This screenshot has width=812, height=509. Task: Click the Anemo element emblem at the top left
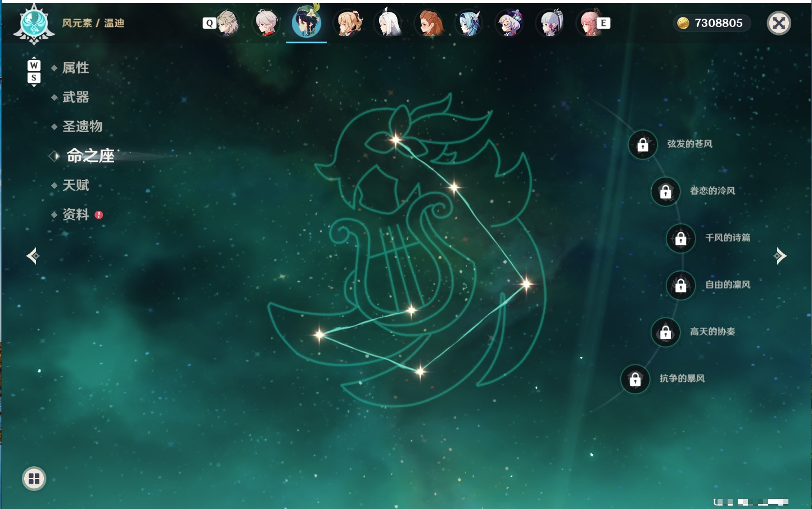coord(34,24)
